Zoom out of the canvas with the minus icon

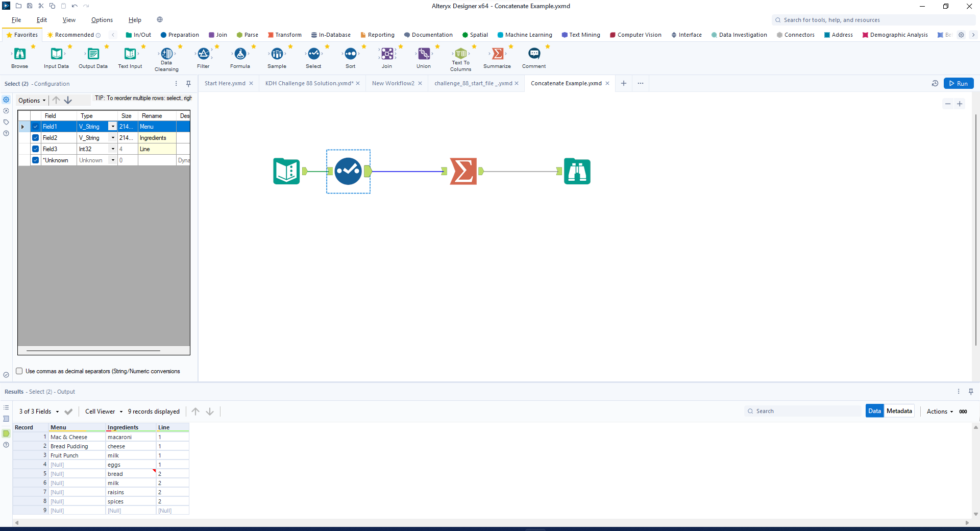click(x=948, y=104)
